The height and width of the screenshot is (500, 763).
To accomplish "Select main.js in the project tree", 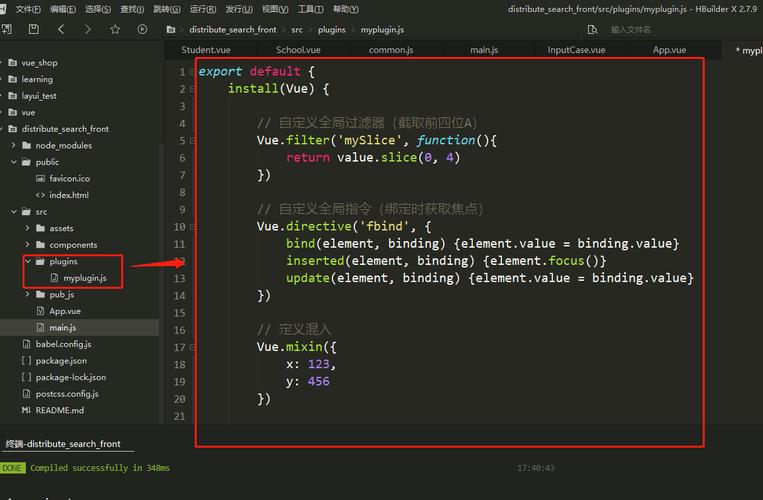I will pos(62,327).
